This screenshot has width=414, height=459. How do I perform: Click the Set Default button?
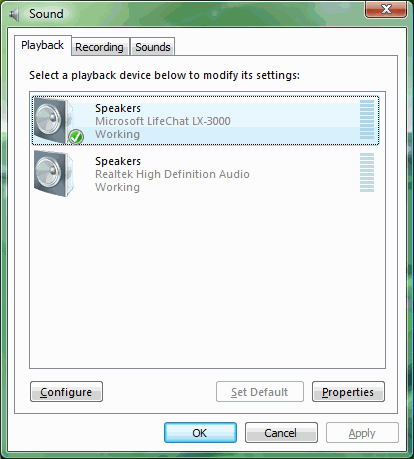coord(260,392)
